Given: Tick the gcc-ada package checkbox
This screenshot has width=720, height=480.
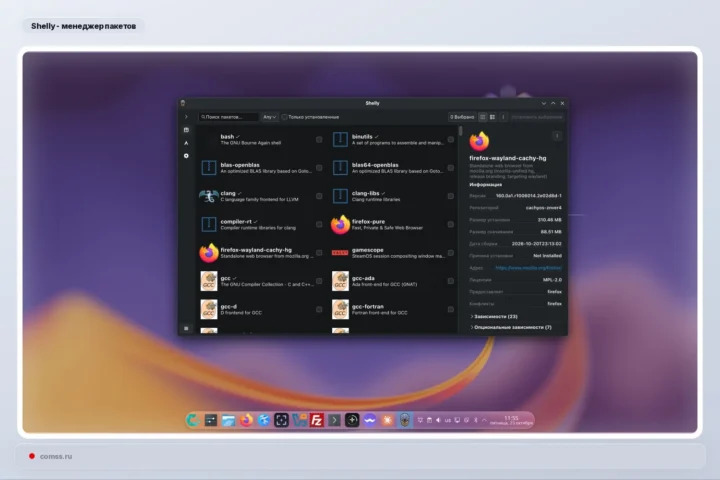Looking at the screenshot, I should (x=450, y=281).
